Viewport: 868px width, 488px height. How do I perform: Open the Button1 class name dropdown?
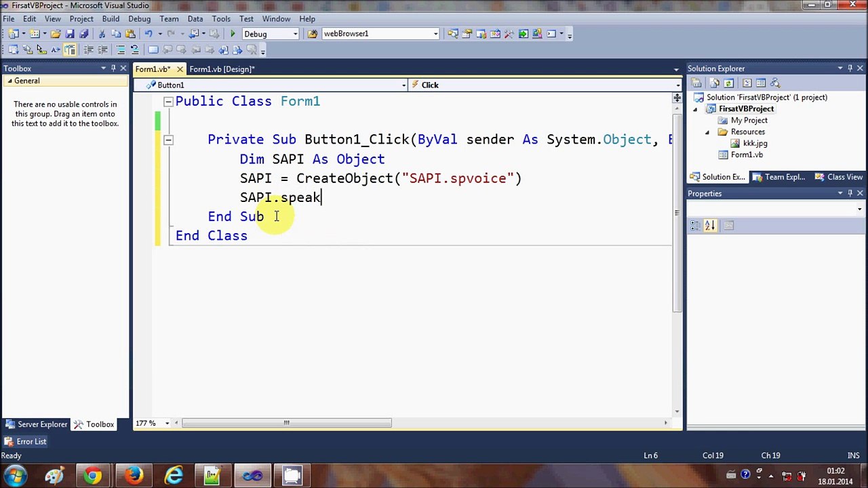[404, 85]
